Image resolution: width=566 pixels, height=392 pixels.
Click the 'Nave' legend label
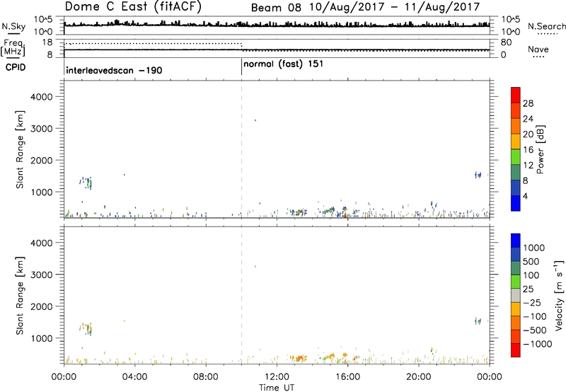538,49
